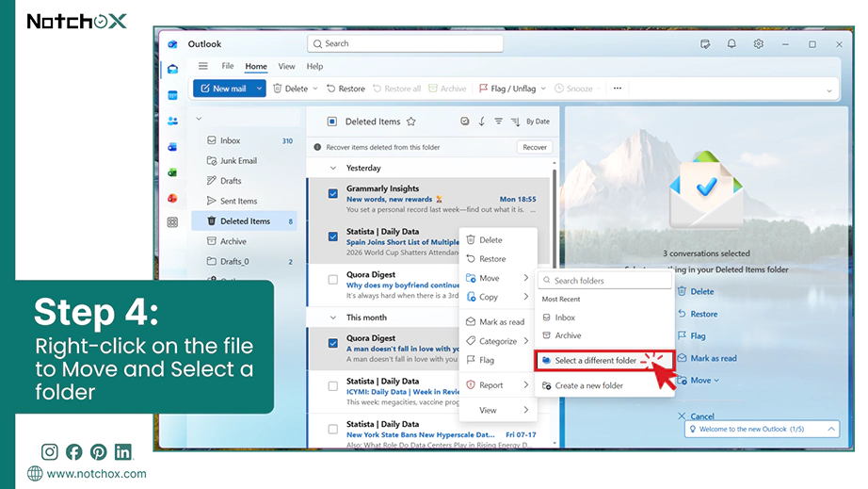868x489 pixels.
Task: Collapse the Yesterday group
Action: (x=332, y=168)
